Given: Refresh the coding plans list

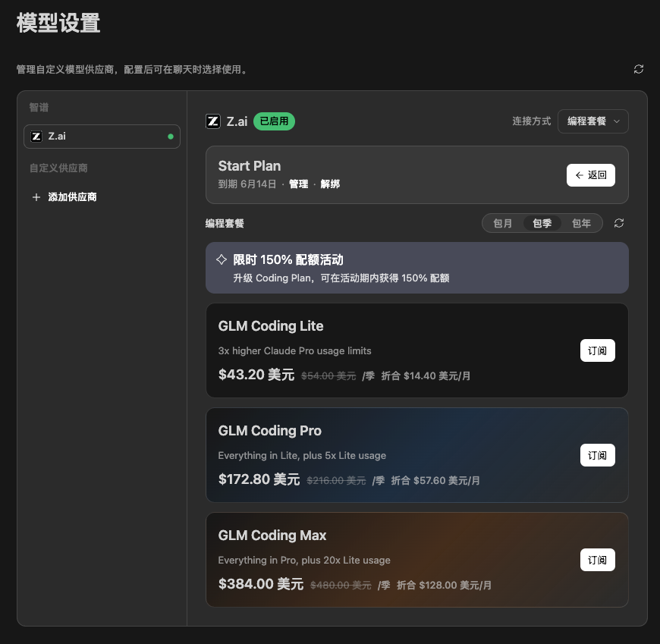Looking at the screenshot, I should tap(619, 223).
